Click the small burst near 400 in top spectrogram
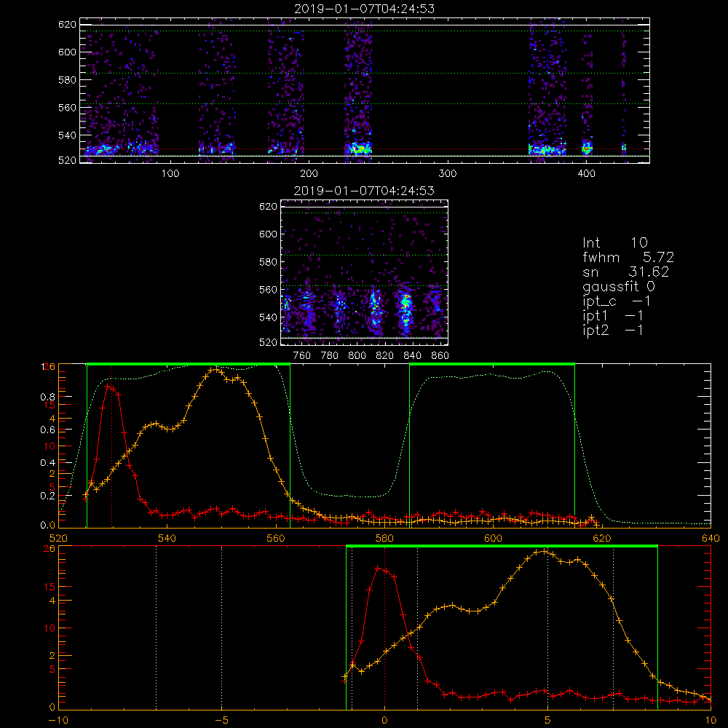The height and width of the screenshot is (728, 728). point(587,148)
